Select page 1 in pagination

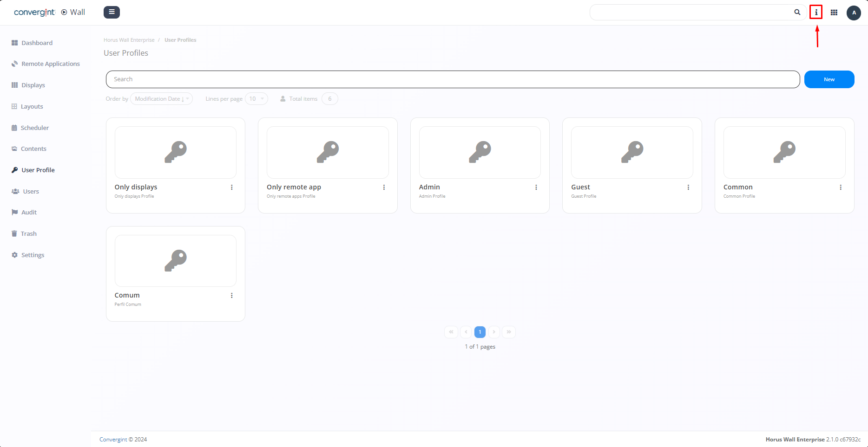pyautogui.click(x=480, y=332)
